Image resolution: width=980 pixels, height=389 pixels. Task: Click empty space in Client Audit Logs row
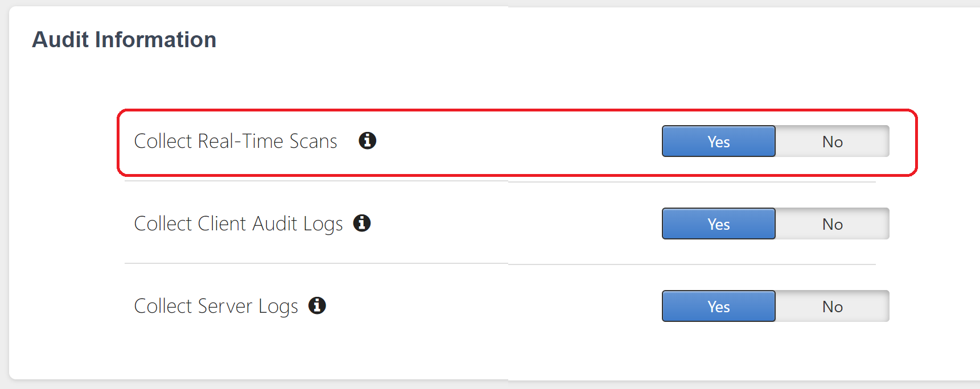click(512, 224)
